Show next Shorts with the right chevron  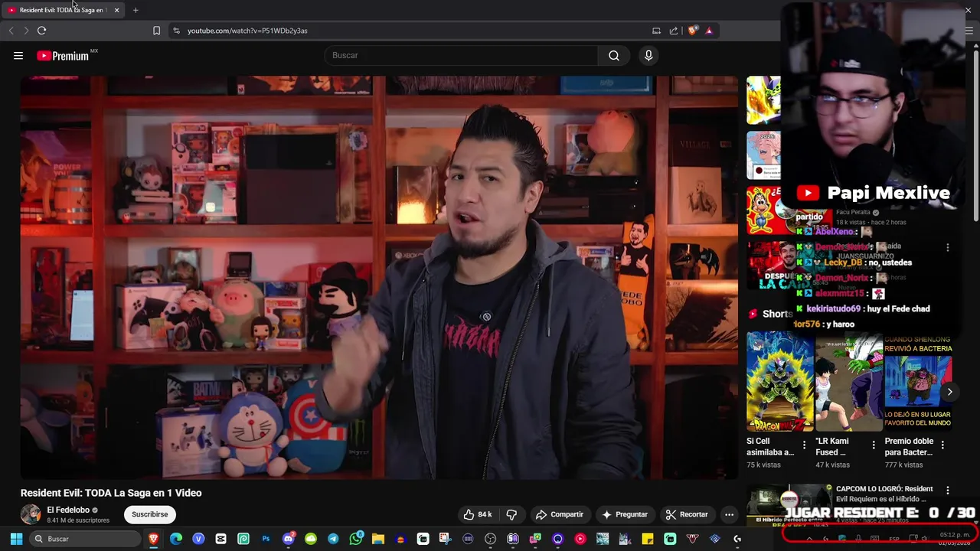tap(949, 392)
